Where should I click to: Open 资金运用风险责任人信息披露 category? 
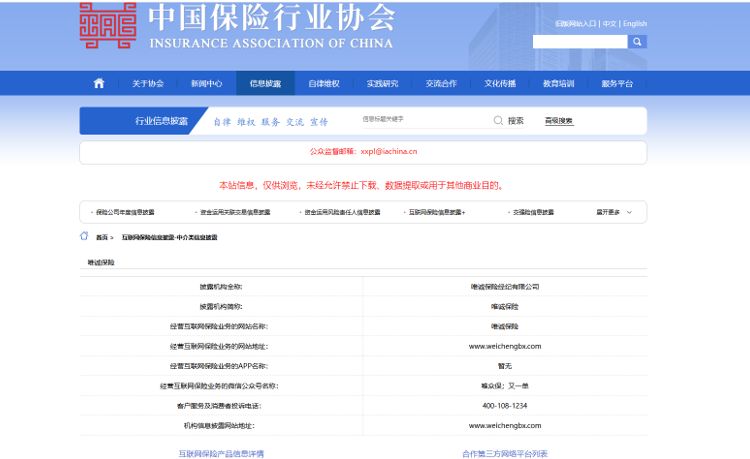point(342,212)
